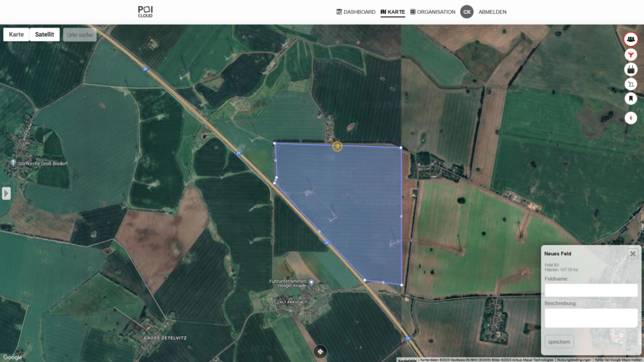Screen dimensions: 644x362
Task: Open the Dashboard menu item
Action: (356, 12)
